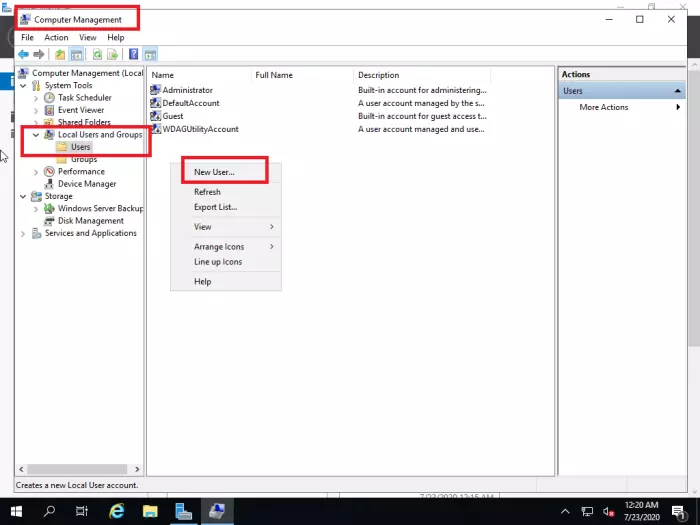The height and width of the screenshot is (525, 700).
Task: Toggle Show/Hide Action Pane toolbar icon
Action: click(x=150, y=54)
